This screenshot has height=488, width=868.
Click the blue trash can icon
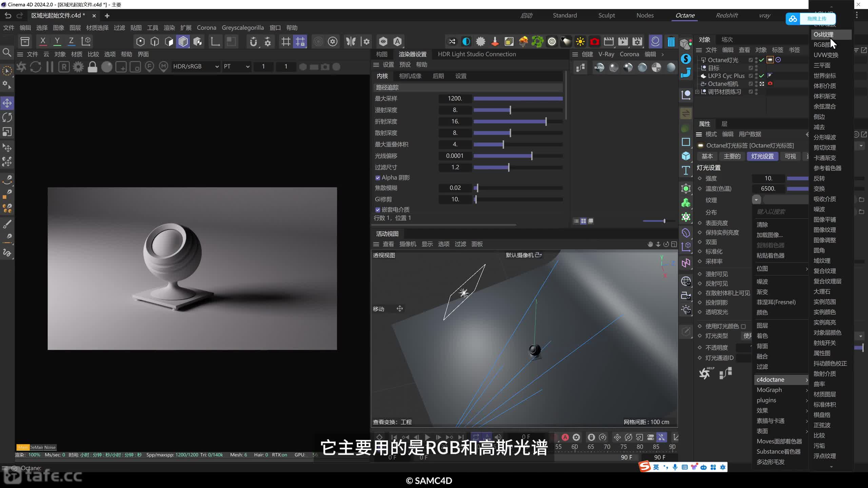[671, 42]
